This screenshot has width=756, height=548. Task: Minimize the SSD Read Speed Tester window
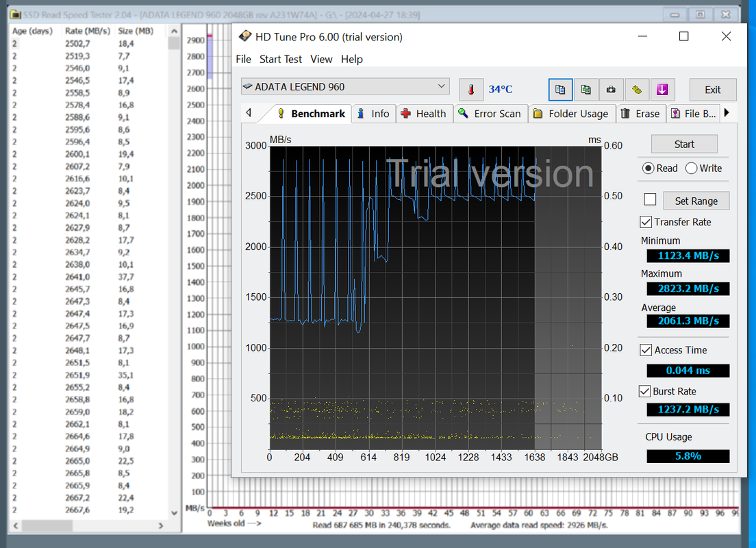[x=675, y=15]
